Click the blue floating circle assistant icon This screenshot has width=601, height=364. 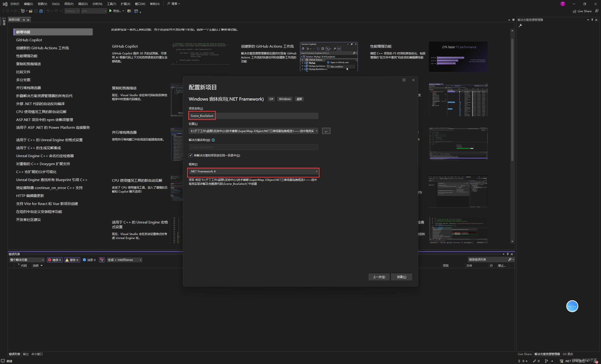572,306
